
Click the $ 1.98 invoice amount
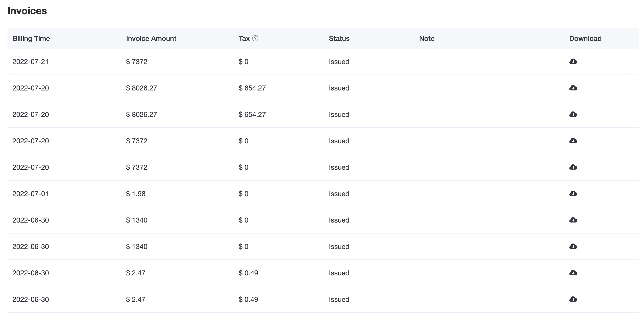tap(136, 194)
